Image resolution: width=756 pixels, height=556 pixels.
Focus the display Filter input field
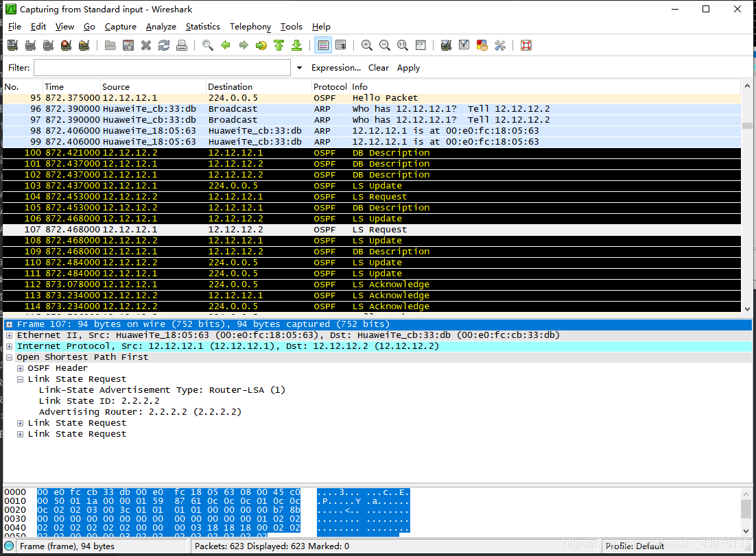pos(162,67)
